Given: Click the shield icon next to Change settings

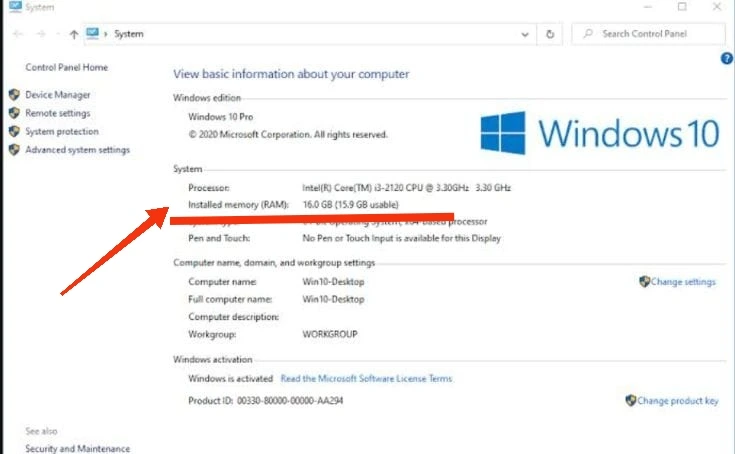Looking at the screenshot, I should click(x=645, y=281).
